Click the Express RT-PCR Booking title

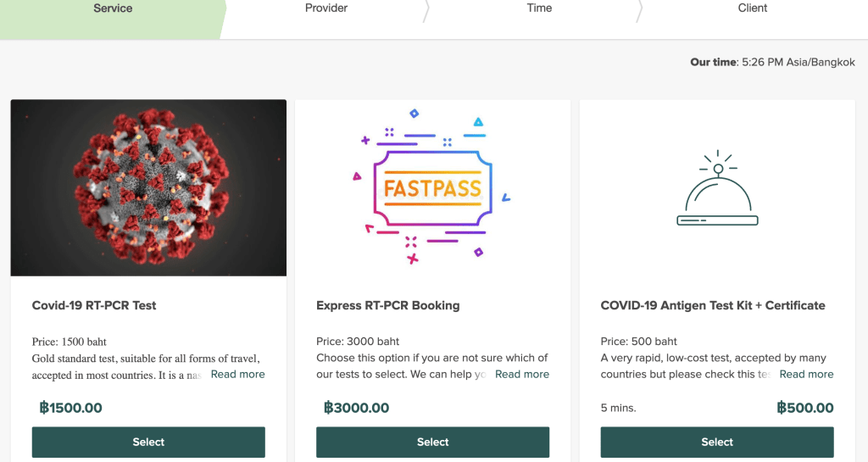tap(387, 305)
